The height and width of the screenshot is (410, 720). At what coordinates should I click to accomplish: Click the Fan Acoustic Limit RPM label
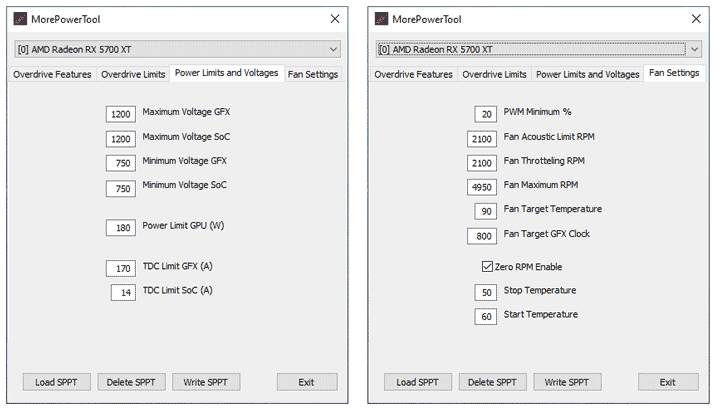pos(549,137)
